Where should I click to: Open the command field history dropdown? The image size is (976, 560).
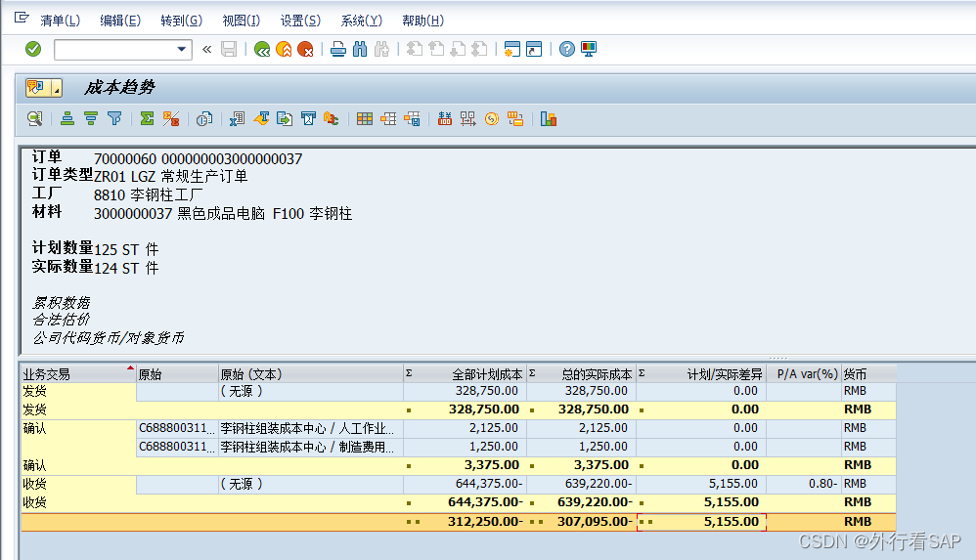[x=182, y=50]
